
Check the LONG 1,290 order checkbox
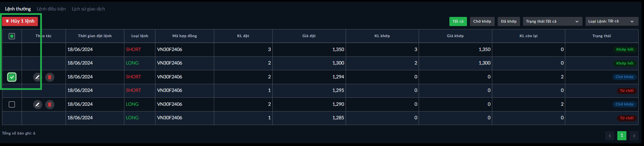(12, 104)
